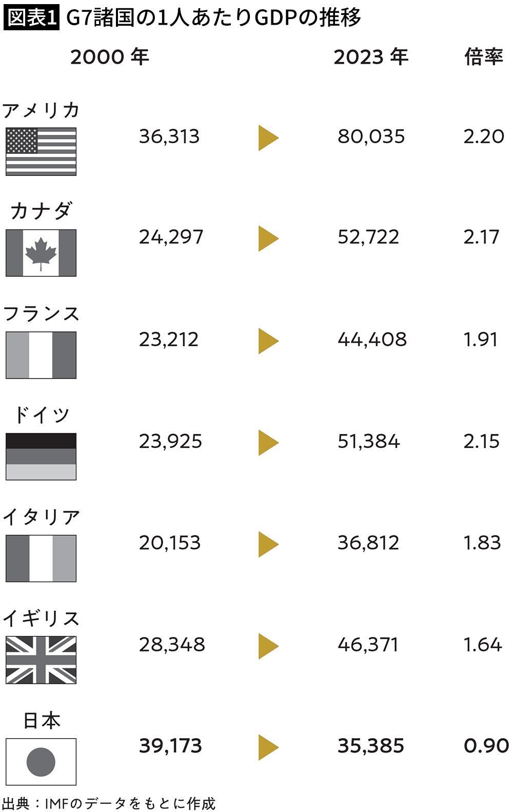Click America's 2023 value 80,035
The image size is (513, 812).
pos(371,136)
